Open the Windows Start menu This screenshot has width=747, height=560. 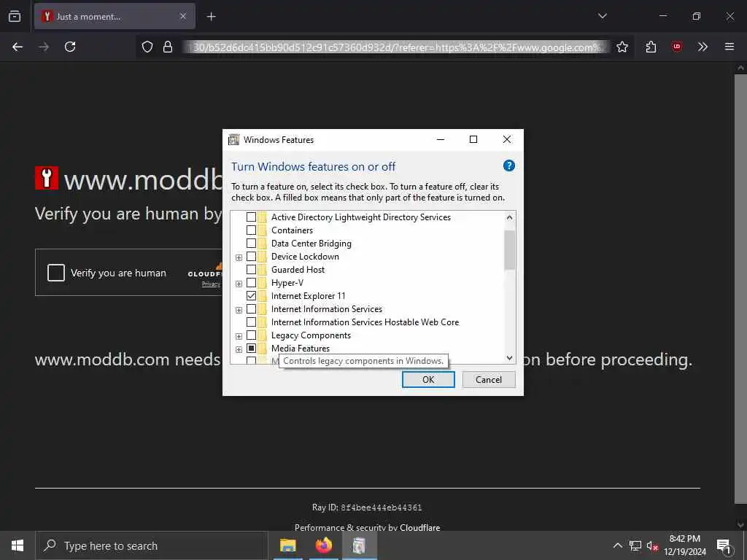pos(18,545)
